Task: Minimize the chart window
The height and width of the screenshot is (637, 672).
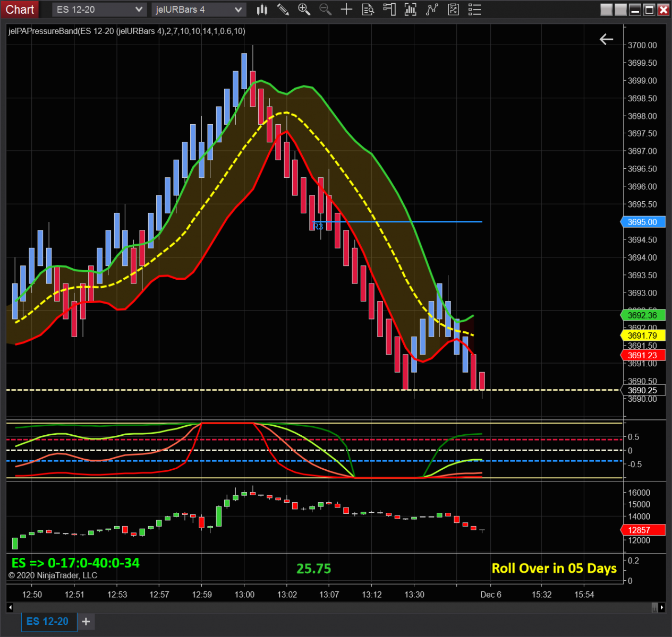Action: [635, 10]
